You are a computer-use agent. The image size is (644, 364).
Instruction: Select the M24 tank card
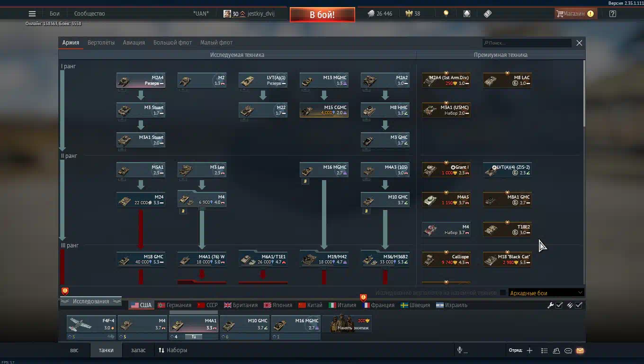(141, 200)
